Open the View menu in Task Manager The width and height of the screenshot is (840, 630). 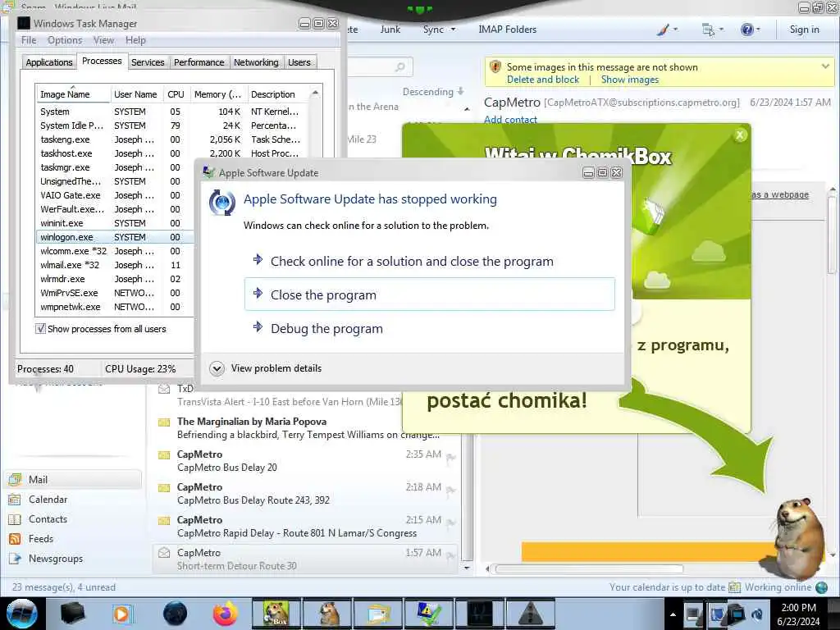tap(103, 40)
